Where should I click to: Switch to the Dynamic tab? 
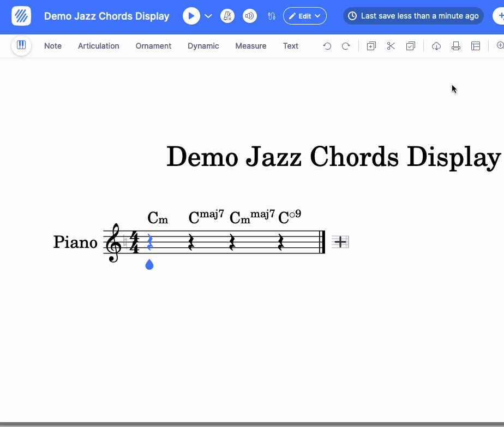(203, 46)
